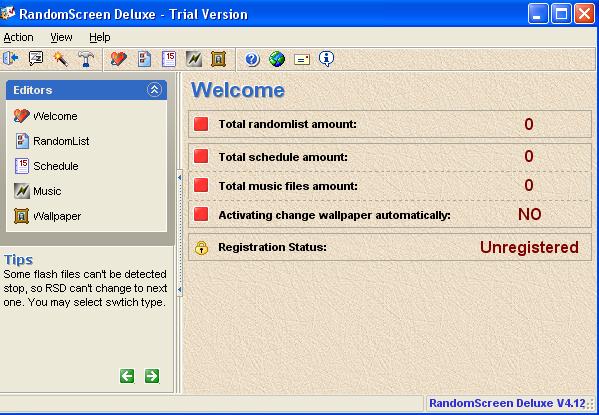Click the 'Registration Status:' label

pos(272,247)
